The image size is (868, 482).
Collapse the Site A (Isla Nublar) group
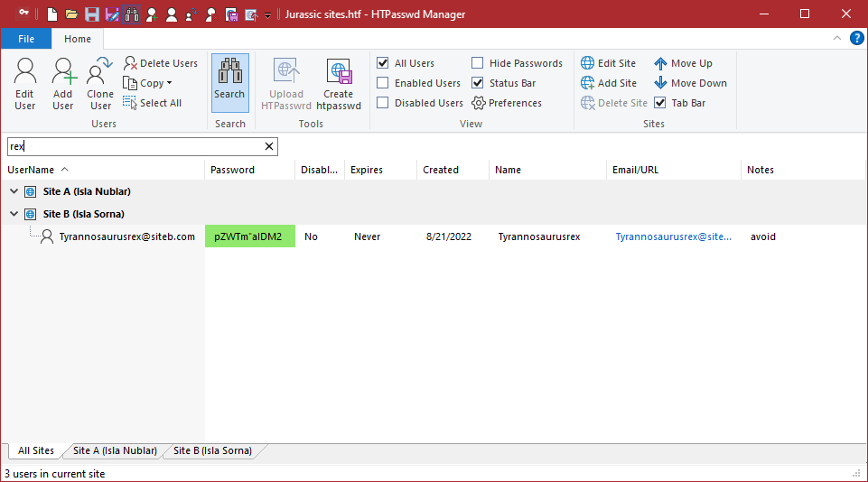click(x=14, y=191)
